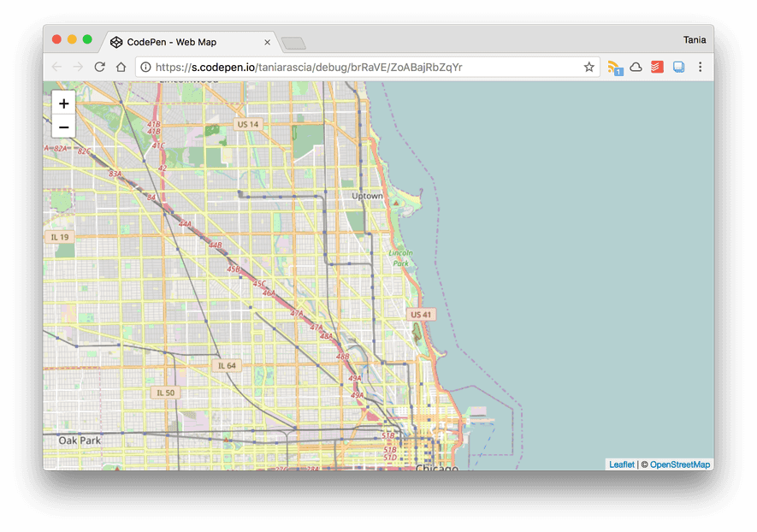Open the Leaflet attribution link

coord(622,464)
